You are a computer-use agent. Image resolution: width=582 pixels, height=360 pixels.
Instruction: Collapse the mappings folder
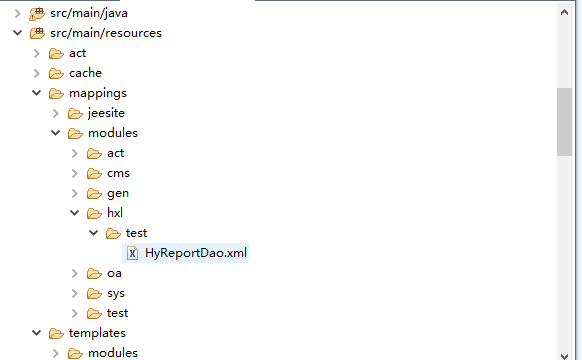pyautogui.click(x=36, y=93)
